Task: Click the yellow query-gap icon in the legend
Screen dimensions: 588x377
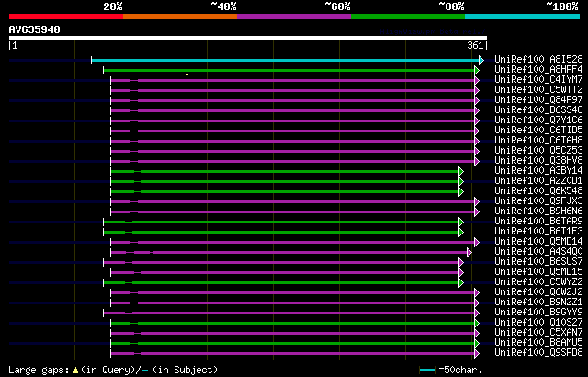Action: tap(75, 371)
